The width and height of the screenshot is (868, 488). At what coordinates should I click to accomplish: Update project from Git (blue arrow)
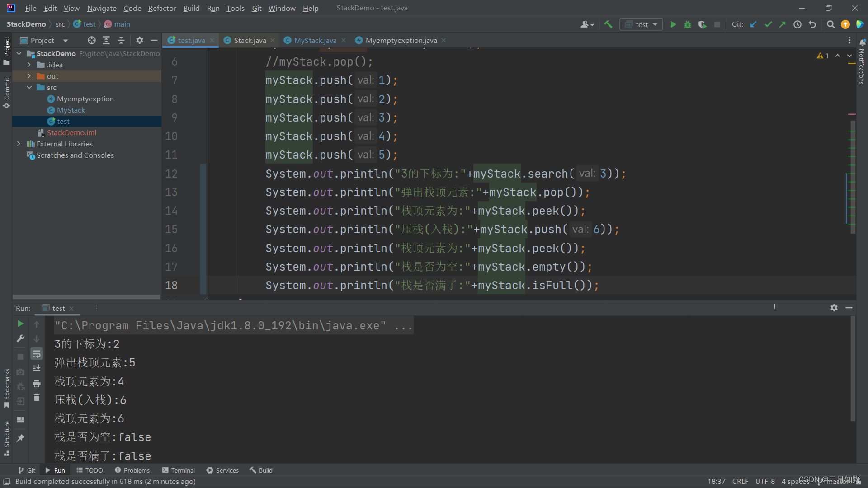753,24
